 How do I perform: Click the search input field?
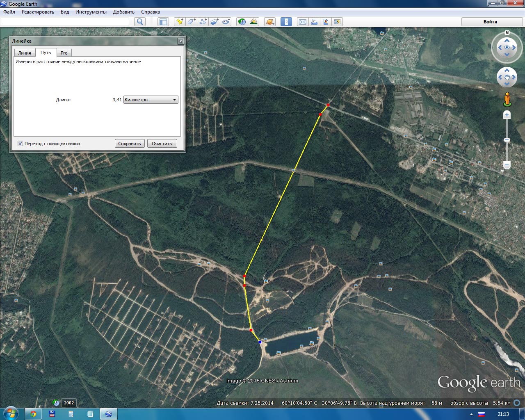click(65, 22)
